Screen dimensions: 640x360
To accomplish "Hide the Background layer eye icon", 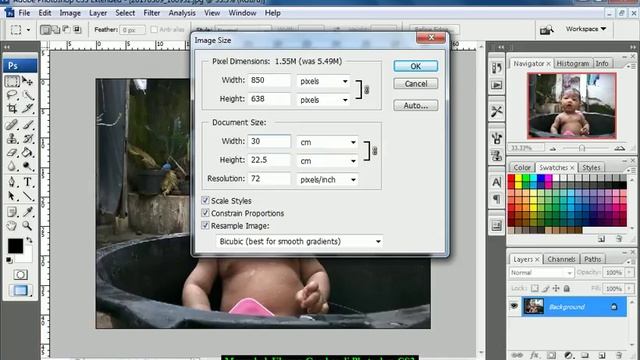I will [x=514, y=306].
